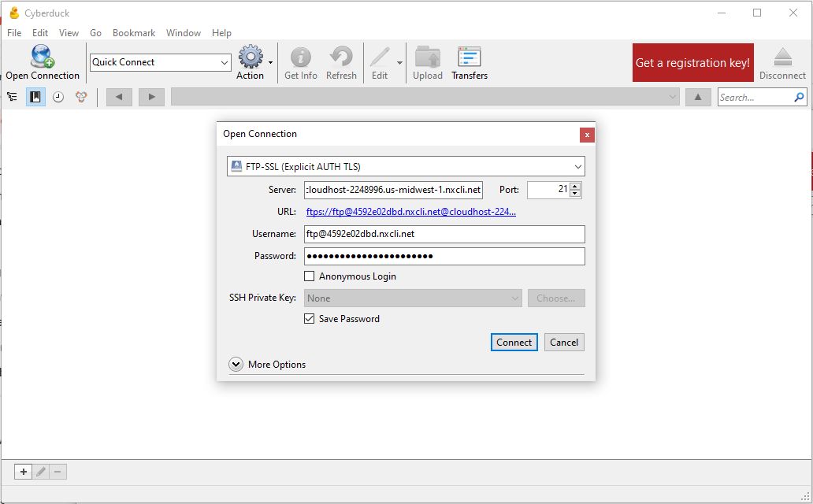Viewport: 813px width, 504px height.
Task: Navigate back with the left arrow
Action: 119,97
